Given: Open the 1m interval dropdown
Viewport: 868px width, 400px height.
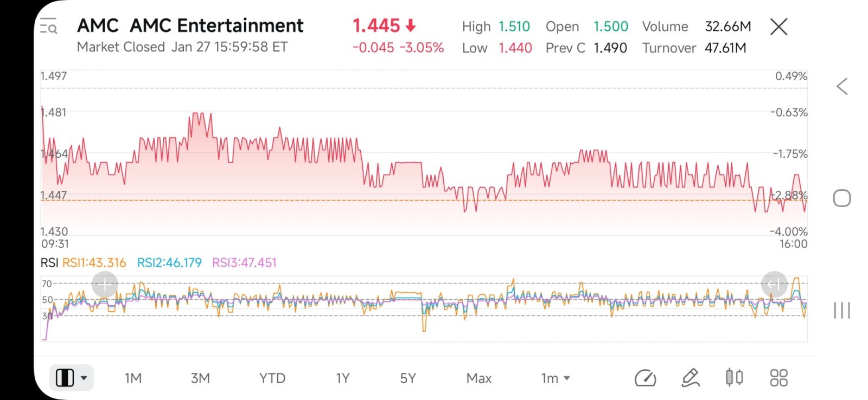Looking at the screenshot, I should tap(556, 378).
